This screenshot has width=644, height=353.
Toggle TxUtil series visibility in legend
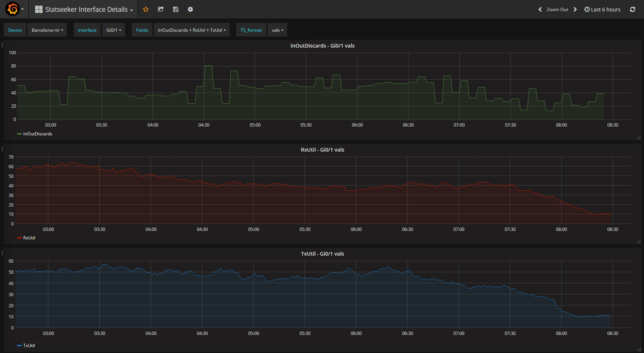(x=29, y=346)
